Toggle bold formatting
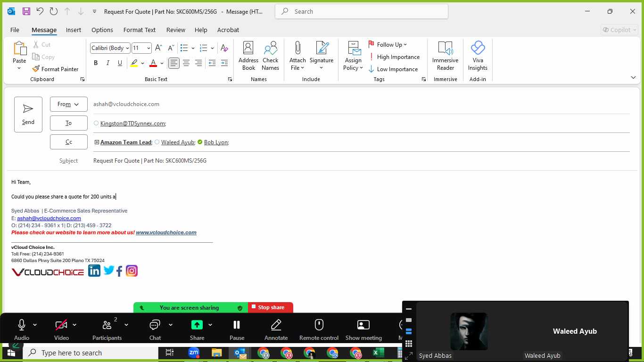The height and width of the screenshot is (362, 644). click(96, 63)
